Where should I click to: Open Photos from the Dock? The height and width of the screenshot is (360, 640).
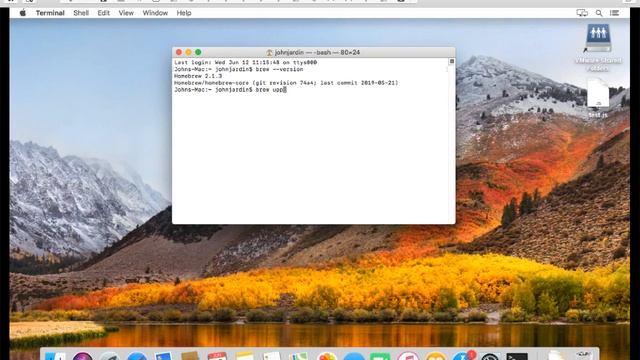[x=327, y=356]
